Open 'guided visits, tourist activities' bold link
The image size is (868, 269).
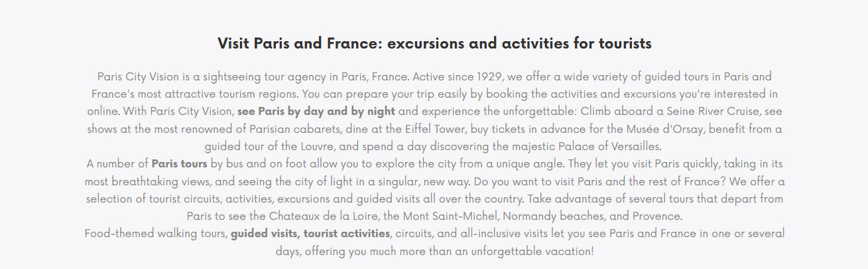coord(310,233)
